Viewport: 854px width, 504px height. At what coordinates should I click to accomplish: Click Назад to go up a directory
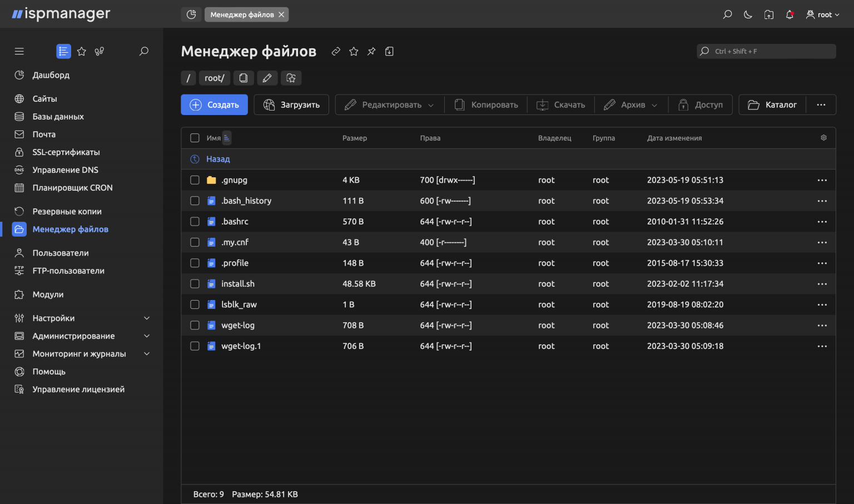click(x=218, y=159)
